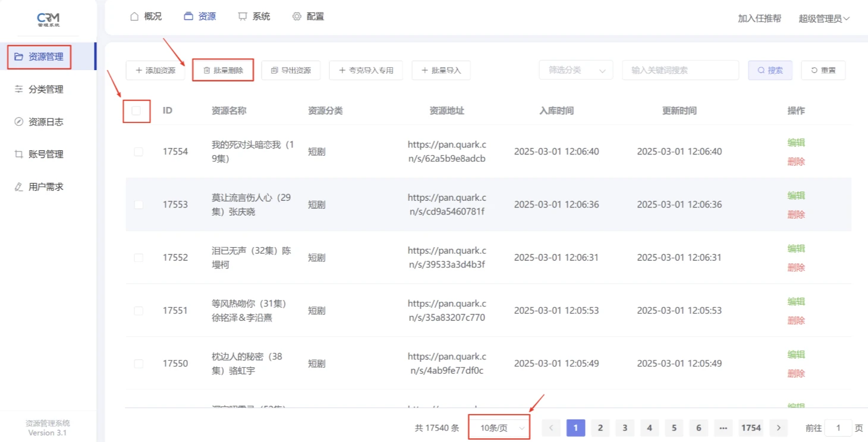Click the 批量删除 button

(223, 70)
